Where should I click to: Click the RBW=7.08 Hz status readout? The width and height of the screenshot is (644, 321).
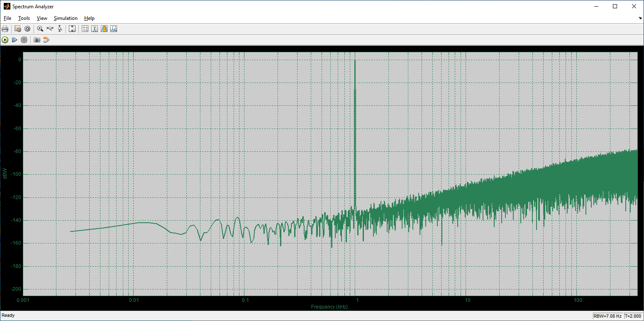[x=607, y=316]
